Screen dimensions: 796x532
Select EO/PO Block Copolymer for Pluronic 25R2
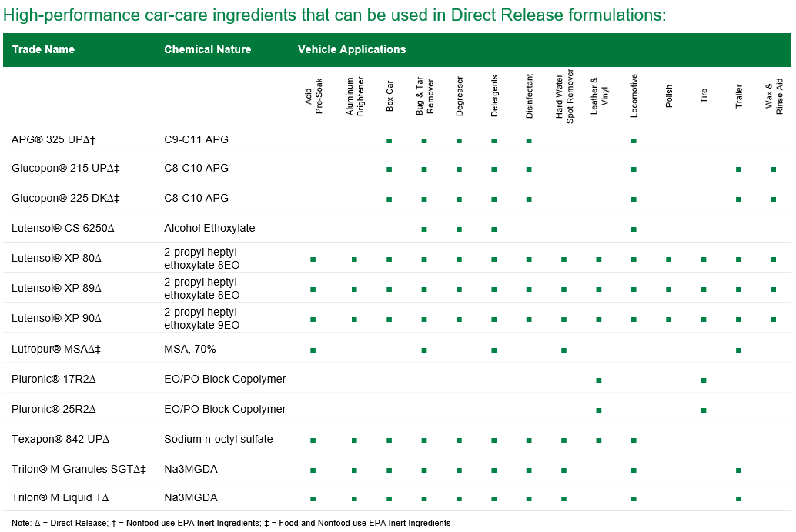[x=225, y=409]
